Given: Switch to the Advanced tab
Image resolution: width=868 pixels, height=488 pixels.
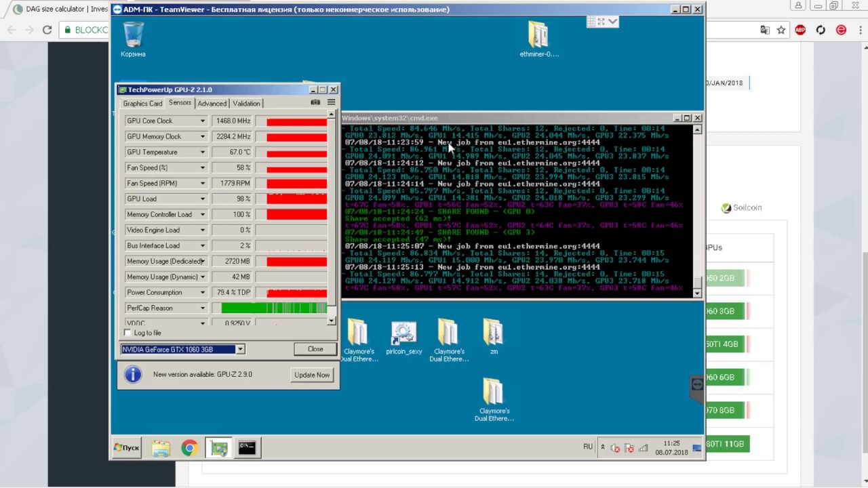Looking at the screenshot, I should 212,103.
